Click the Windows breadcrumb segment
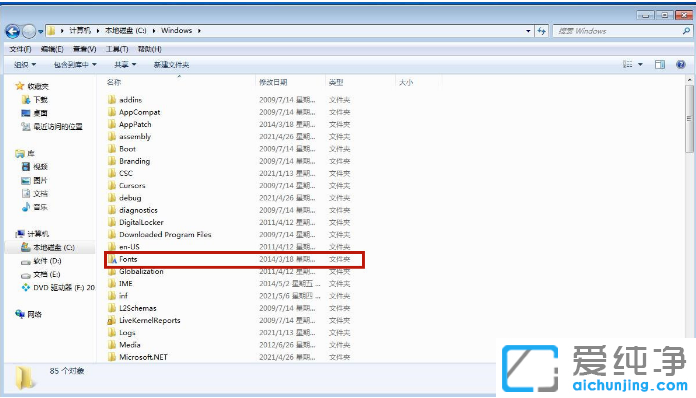 (x=177, y=31)
